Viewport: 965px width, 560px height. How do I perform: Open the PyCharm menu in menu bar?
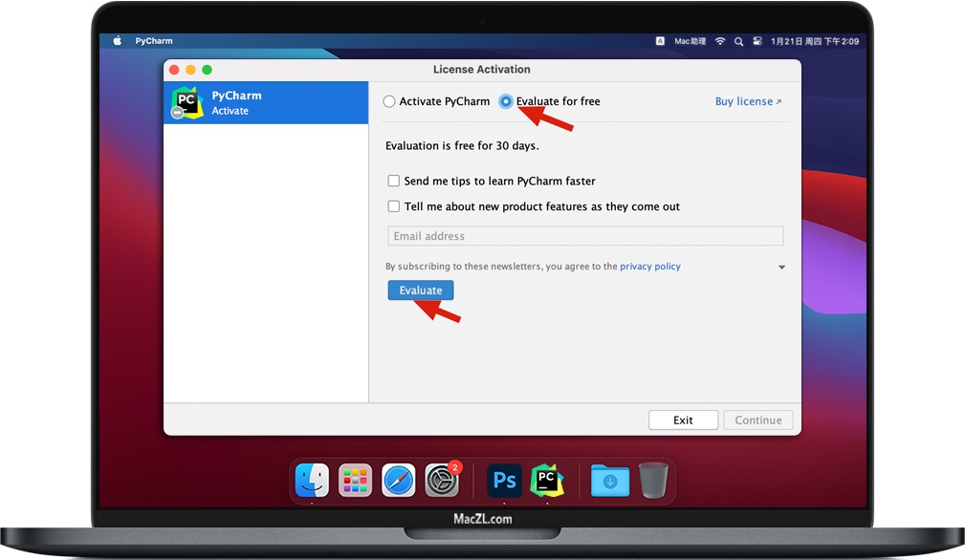pos(154,41)
